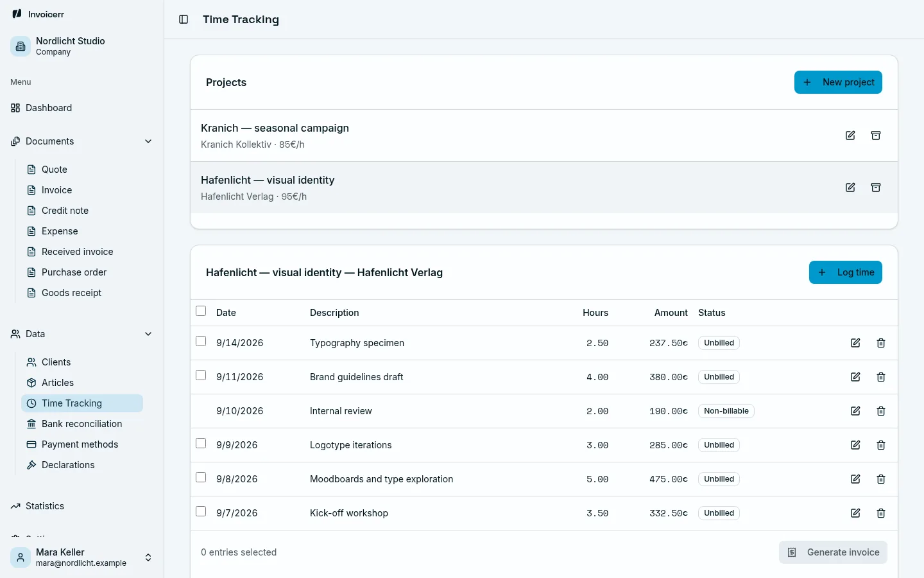Check the Logotype iterations entry checkbox
Image resolution: width=924 pixels, height=578 pixels.
(201, 443)
